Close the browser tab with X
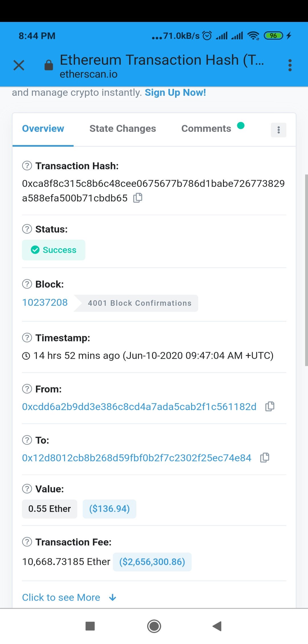Screen dimensions: 308x644 click(x=19, y=65)
